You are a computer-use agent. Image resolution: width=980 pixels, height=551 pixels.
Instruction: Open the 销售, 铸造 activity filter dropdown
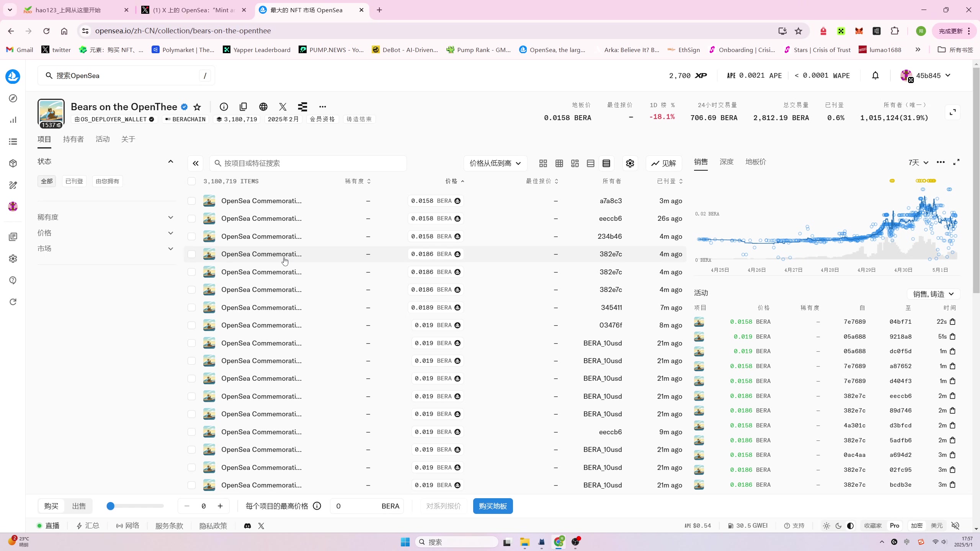pos(934,294)
